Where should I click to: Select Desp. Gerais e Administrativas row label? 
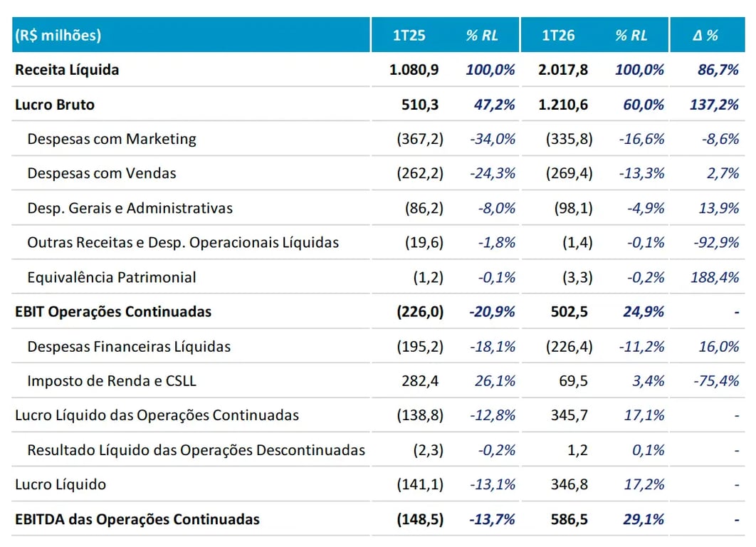point(130,208)
